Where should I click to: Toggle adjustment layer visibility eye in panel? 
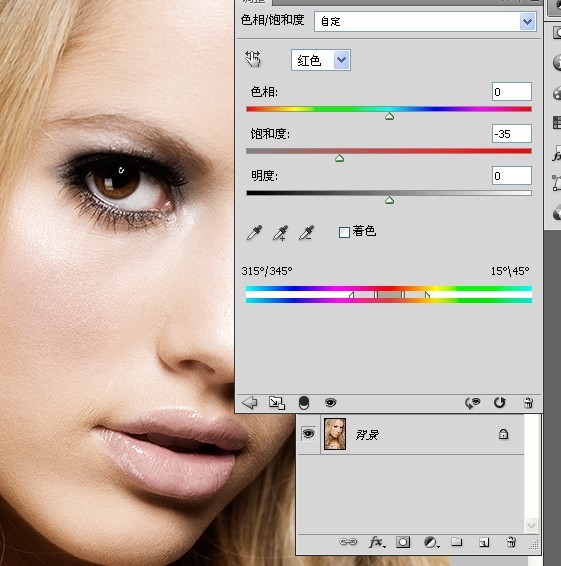pyautogui.click(x=330, y=402)
